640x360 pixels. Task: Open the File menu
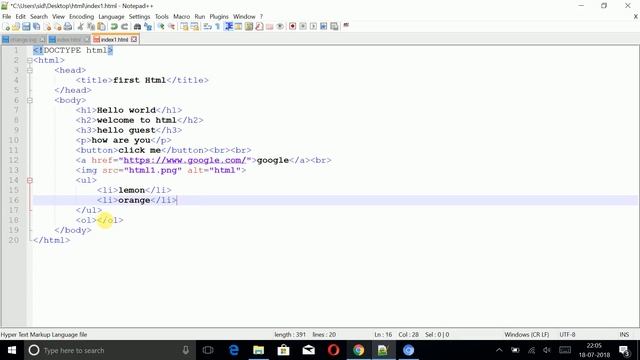tap(7, 16)
